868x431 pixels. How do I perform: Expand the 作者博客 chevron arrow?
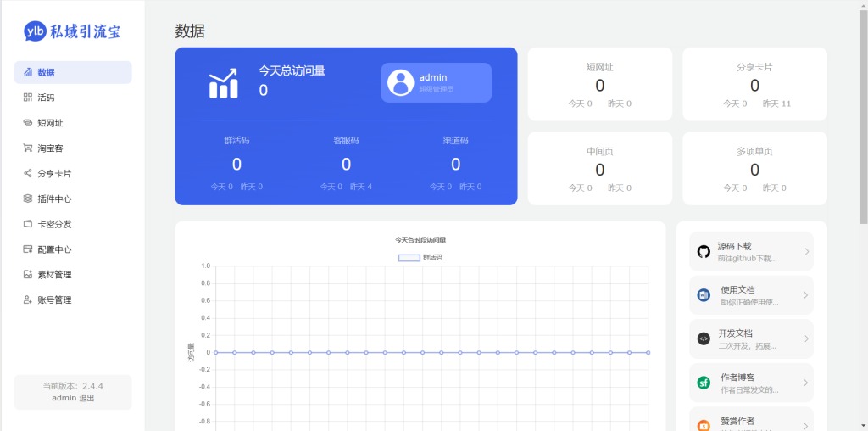pyautogui.click(x=805, y=383)
